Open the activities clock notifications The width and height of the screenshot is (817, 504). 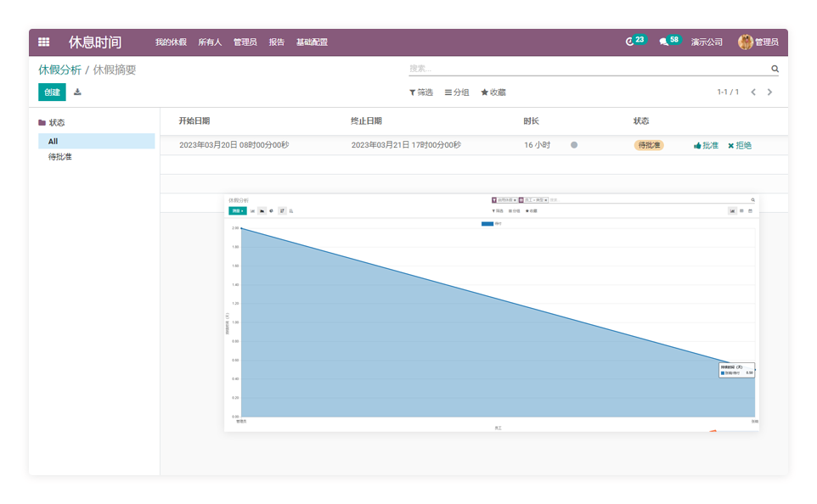pos(630,42)
